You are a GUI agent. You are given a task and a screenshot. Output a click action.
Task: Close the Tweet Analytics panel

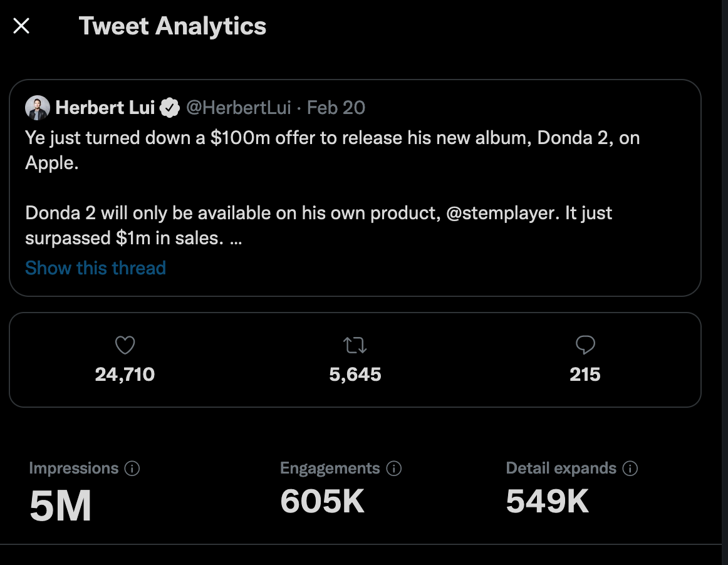tap(22, 26)
